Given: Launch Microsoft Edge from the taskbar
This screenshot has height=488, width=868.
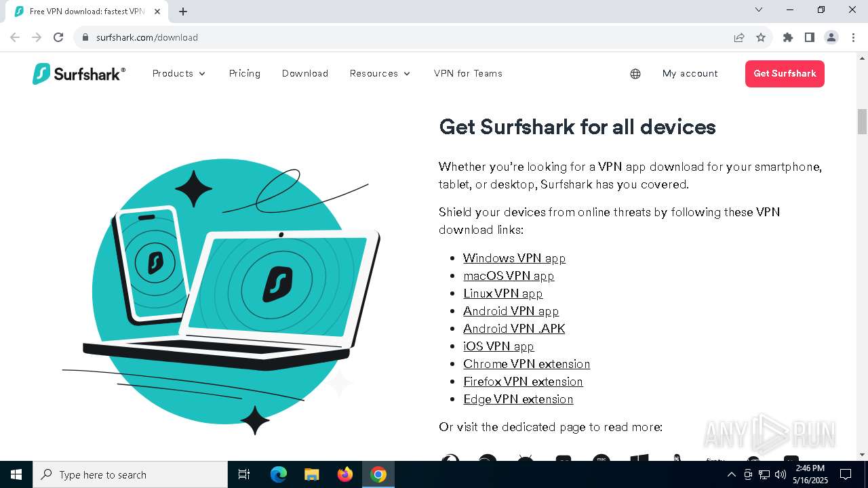Looking at the screenshot, I should (x=279, y=474).
